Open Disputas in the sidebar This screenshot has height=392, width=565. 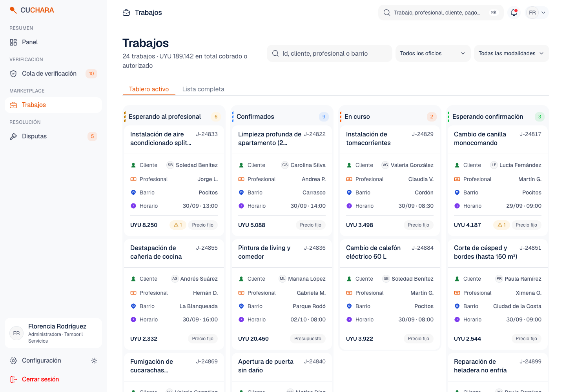click(x=53, y=136)
